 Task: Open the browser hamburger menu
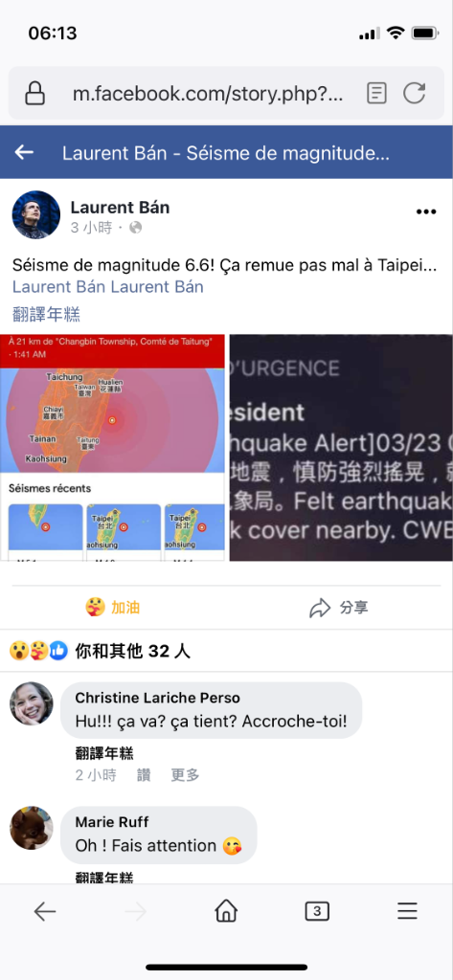[x=407, y=911]
